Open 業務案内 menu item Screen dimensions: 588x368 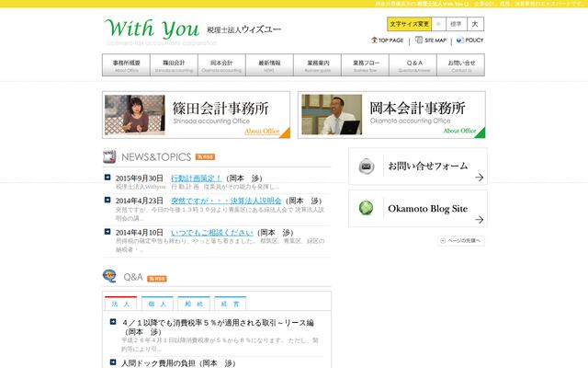[x=318, y=65]
